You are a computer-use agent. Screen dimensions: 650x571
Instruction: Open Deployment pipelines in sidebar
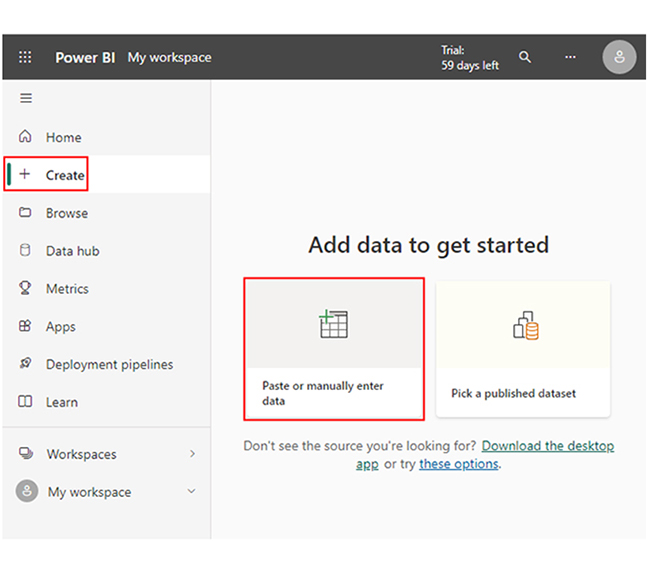pos(109,364)
